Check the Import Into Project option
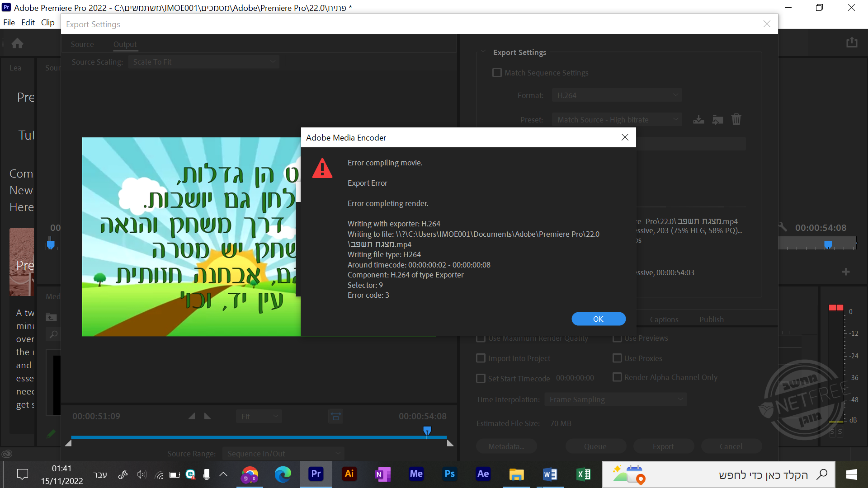Image resolution: width=868 pixels, height=488 pixels. tap(481, 358)
